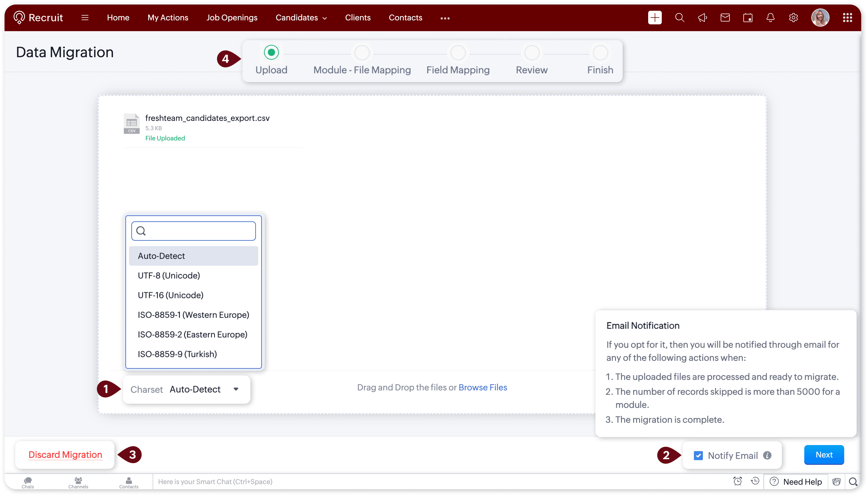Open the apps grid launcher
Viewport: 868px width, 496px height.
click(x=847, y=17)
